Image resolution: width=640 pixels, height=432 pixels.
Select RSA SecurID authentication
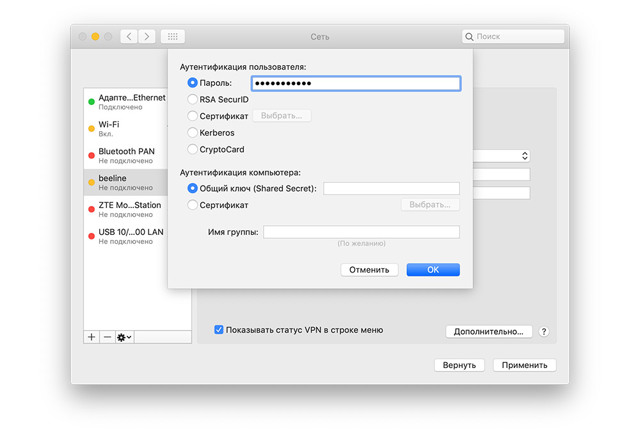pos(192,99)
